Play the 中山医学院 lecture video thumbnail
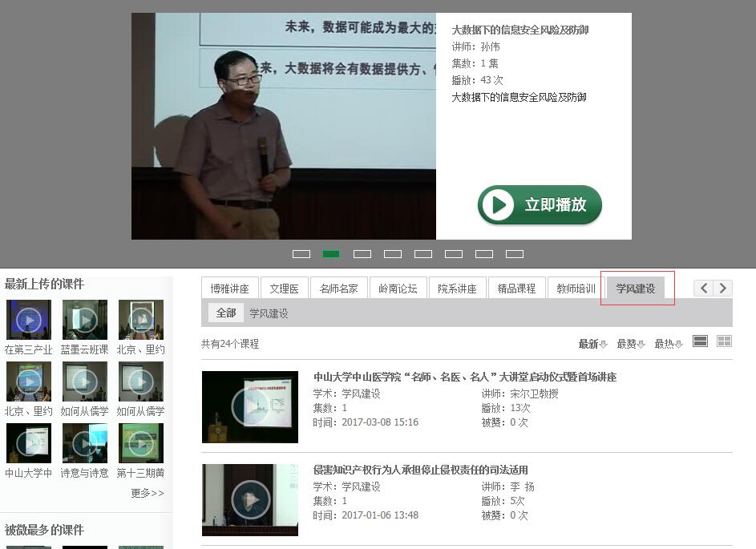 point(250,407)
